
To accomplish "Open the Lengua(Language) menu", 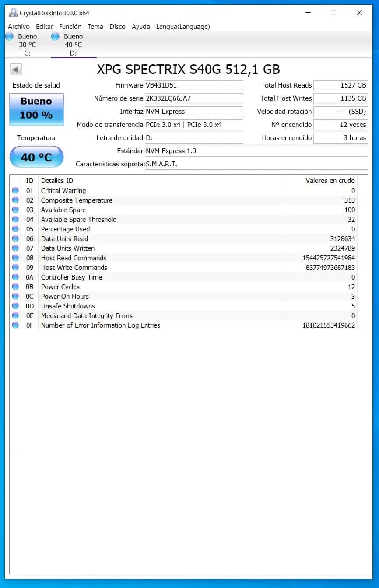I will [x=183, y=27].
